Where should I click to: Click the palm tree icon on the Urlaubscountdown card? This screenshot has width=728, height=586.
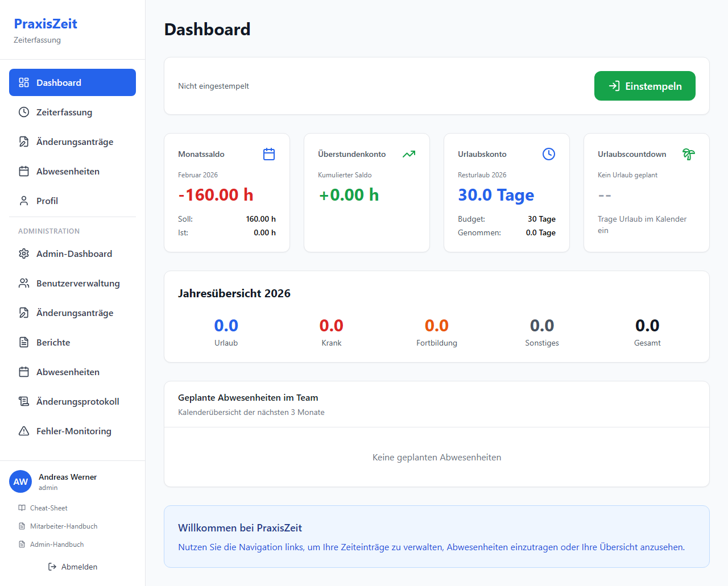pos(689,154)
